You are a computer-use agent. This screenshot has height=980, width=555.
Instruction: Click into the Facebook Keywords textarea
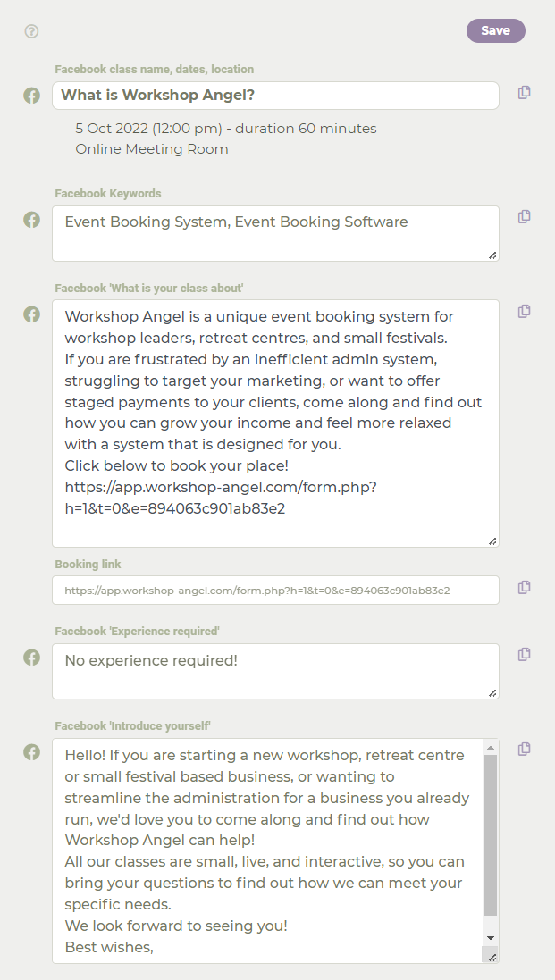point(275,234)
